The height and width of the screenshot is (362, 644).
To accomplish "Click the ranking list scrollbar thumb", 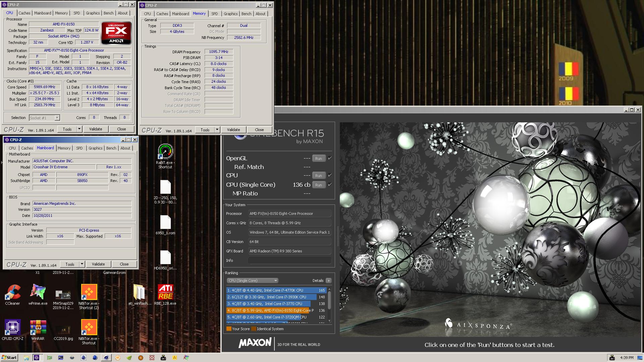I will tap(329, 300).
